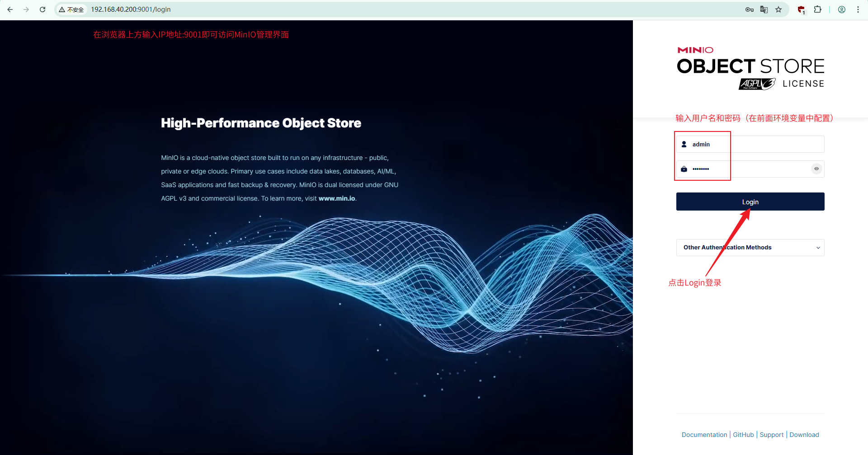Open the extensions puzzle icon
868x455 pixels.
pyautogui.click(x=817, y=9)
